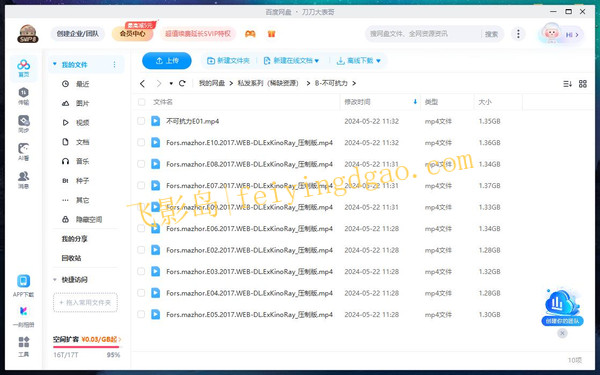600x375 pixels.
Task: Check the box for 不可抗力E01.mp4
Action: [x=141, y=121]
